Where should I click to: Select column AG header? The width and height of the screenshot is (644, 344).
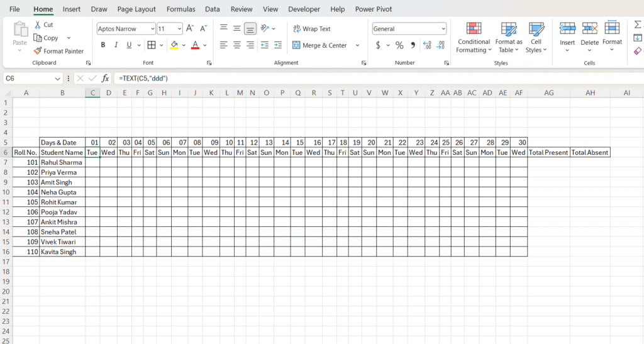pos(548,93)
